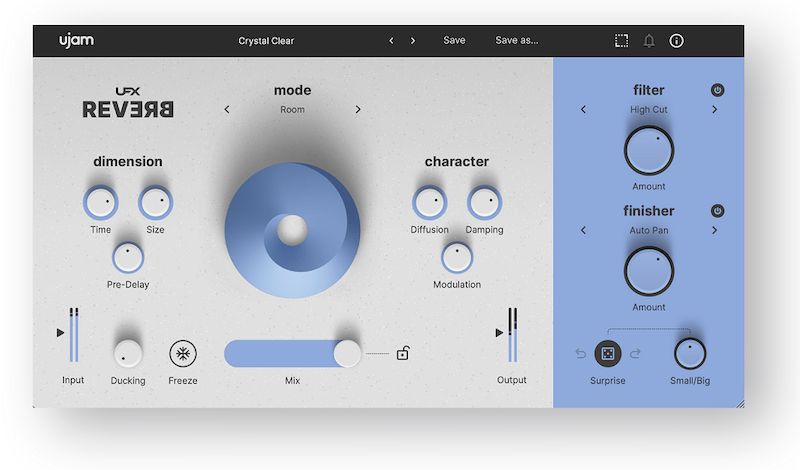Click the resize window frame icon
Image resolution: width=800 pixels, height=470 pixels.
[621, 41]
